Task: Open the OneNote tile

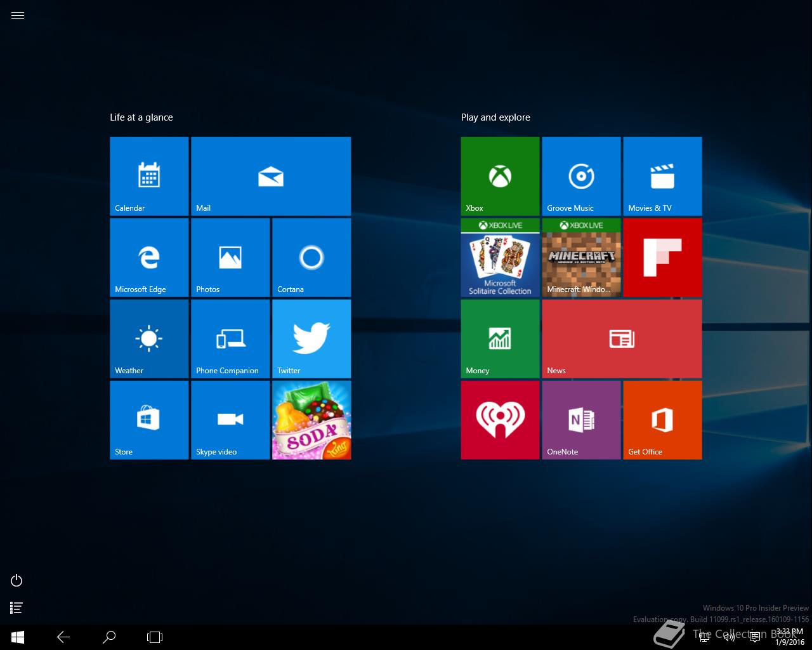Action: tap(582, 420)
